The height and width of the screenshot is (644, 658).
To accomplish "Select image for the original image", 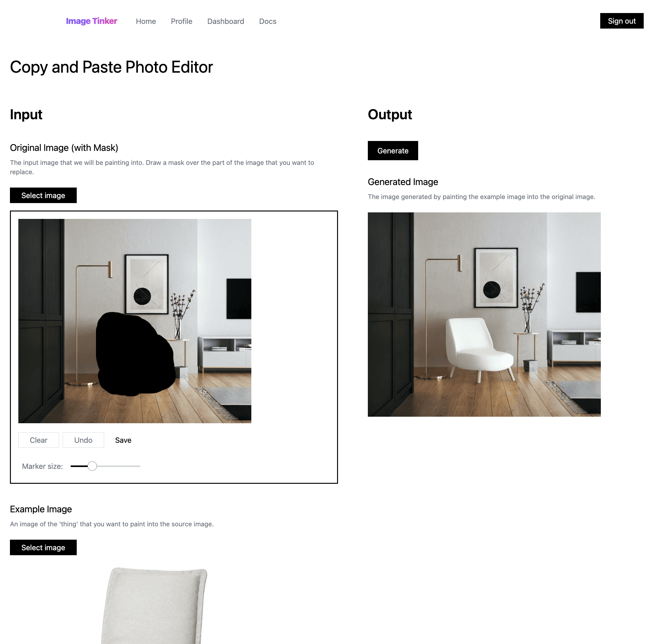I will point(43,196).
